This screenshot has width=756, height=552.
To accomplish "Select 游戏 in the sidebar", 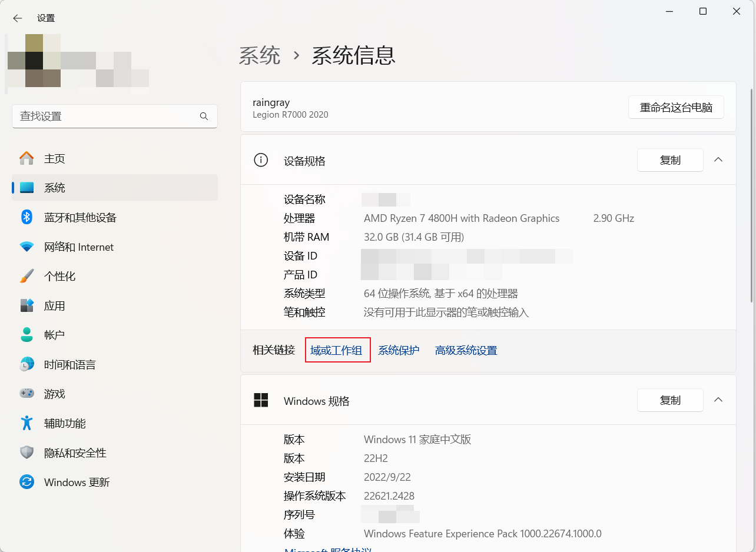I will (x=115, y=394).
